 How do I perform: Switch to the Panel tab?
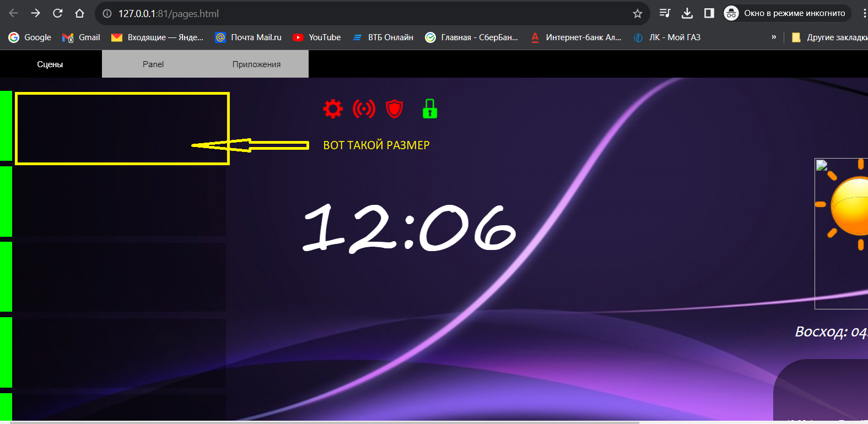[153, 64]
